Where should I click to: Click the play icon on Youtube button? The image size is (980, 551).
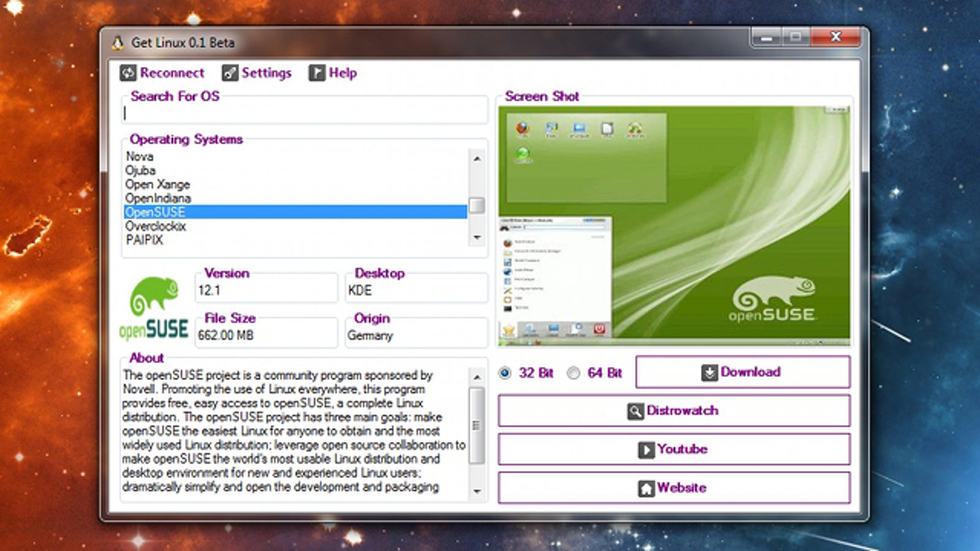646,449
